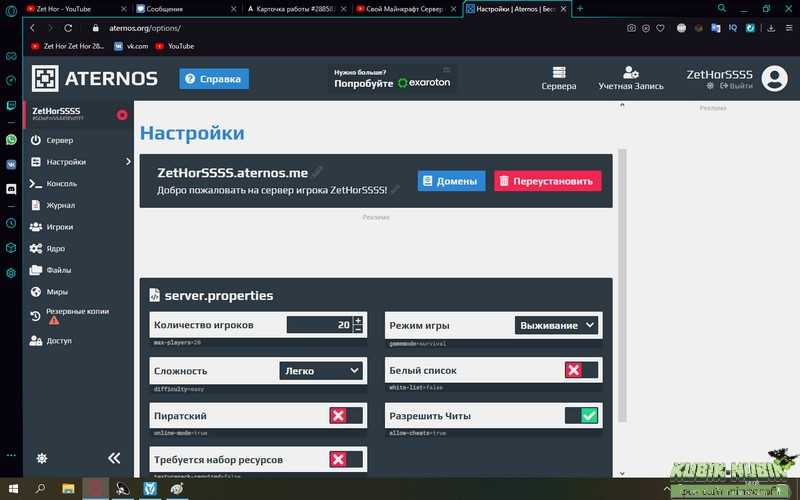Click the page vertical scrollbar
Screen dimensions: 800x500
coord(622,286)
